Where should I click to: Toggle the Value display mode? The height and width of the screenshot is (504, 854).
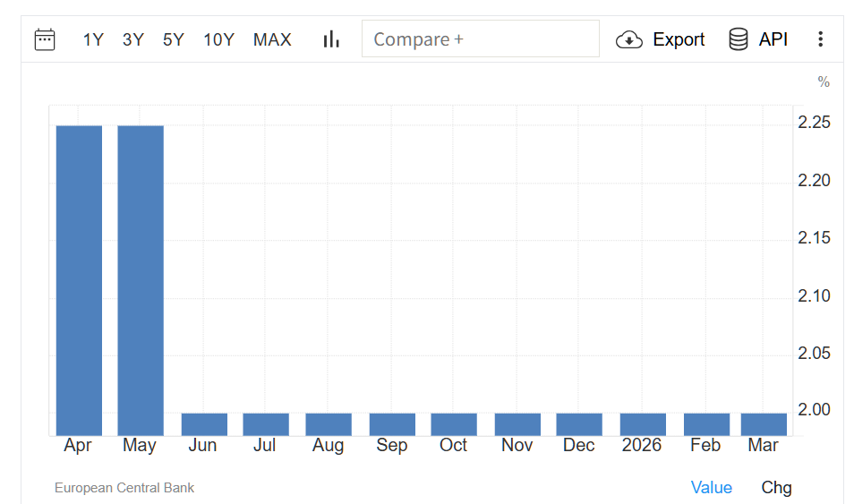711,487
